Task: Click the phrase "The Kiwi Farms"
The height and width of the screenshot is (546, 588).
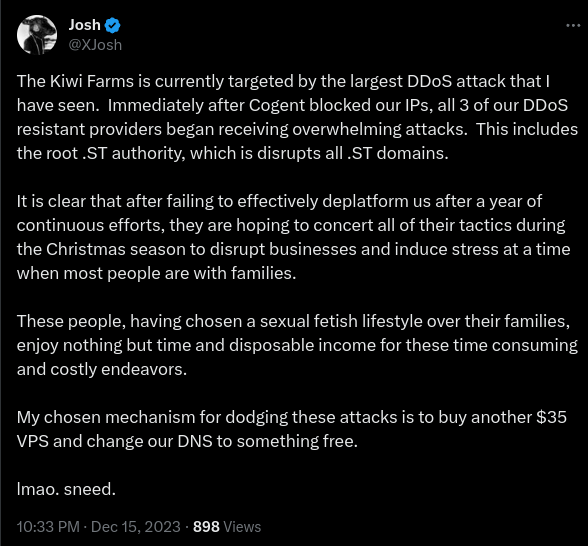Action: [x=75, y=81]
